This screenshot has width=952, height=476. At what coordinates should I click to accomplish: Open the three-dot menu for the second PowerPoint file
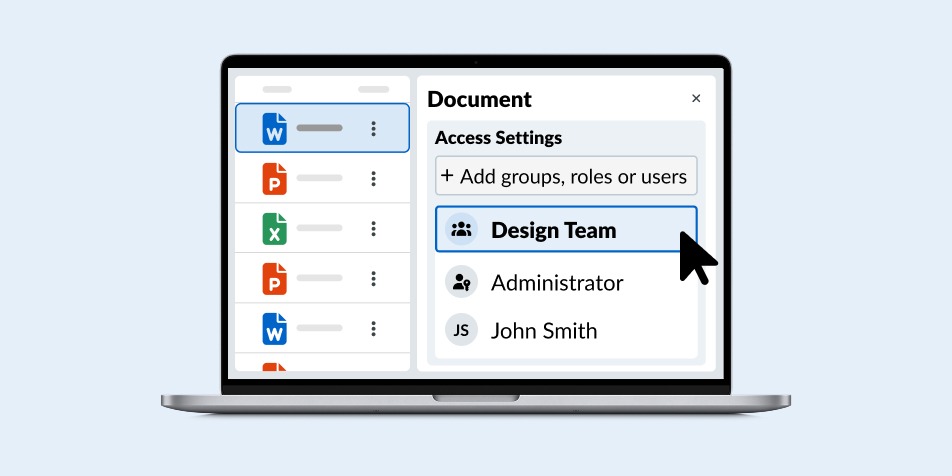click(x=373, y=279)
